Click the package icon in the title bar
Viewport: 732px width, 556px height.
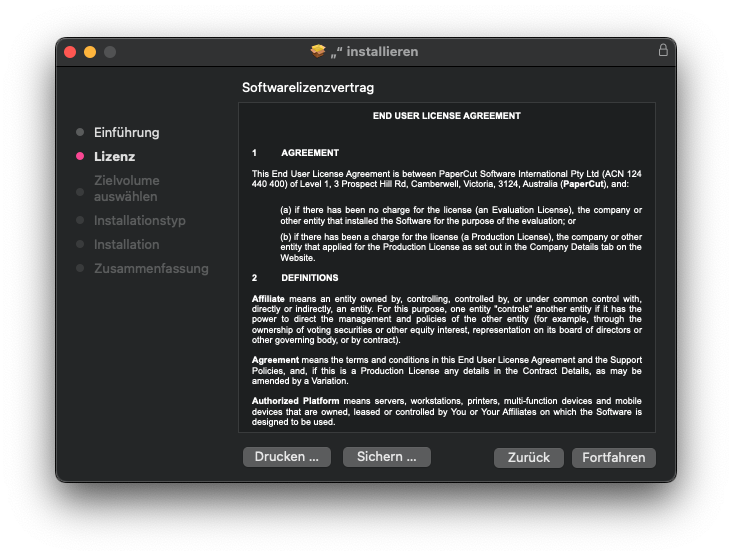[x=318, y=51]
